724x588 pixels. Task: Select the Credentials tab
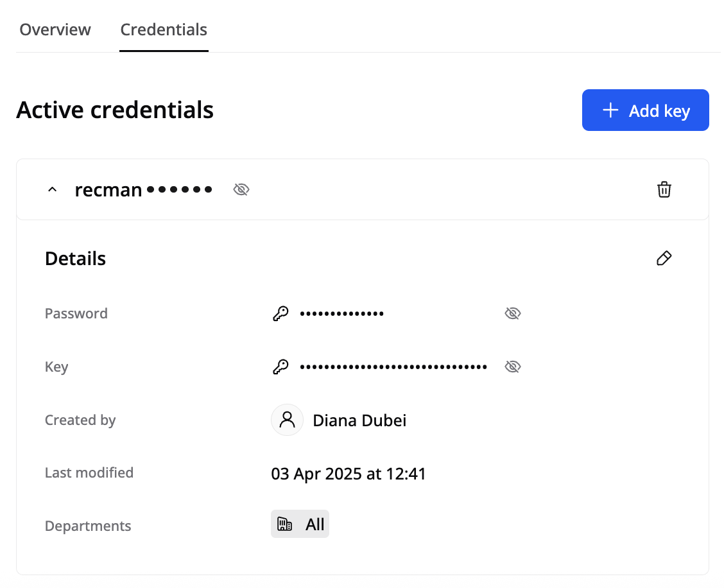point(164,30)
